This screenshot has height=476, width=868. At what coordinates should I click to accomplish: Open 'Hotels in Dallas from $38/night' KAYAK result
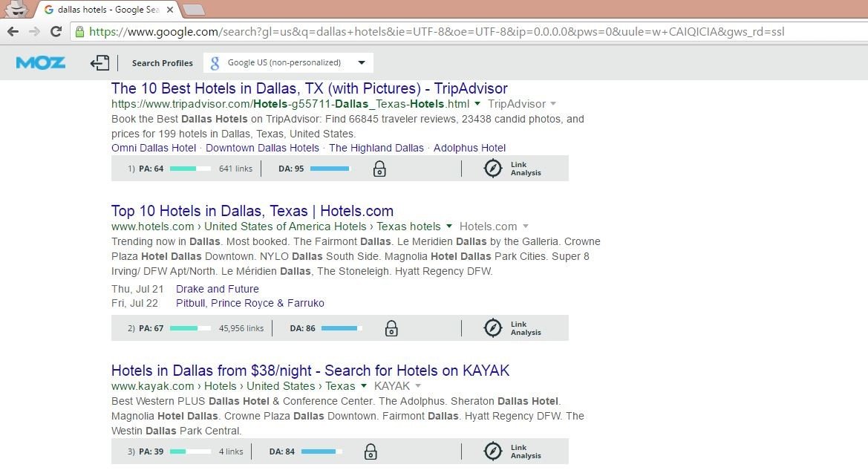tap(310, 371)
